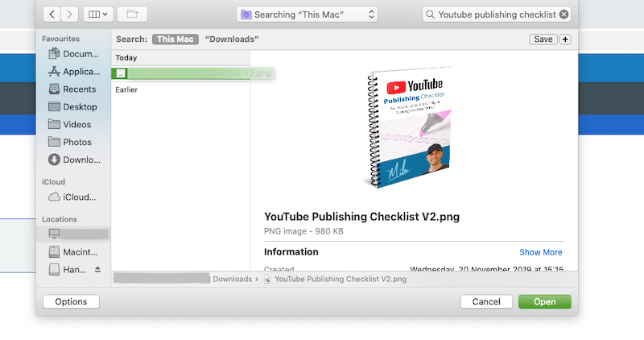
Task: Open iCloud Drive in the sidebar
Action: (74, 197)
